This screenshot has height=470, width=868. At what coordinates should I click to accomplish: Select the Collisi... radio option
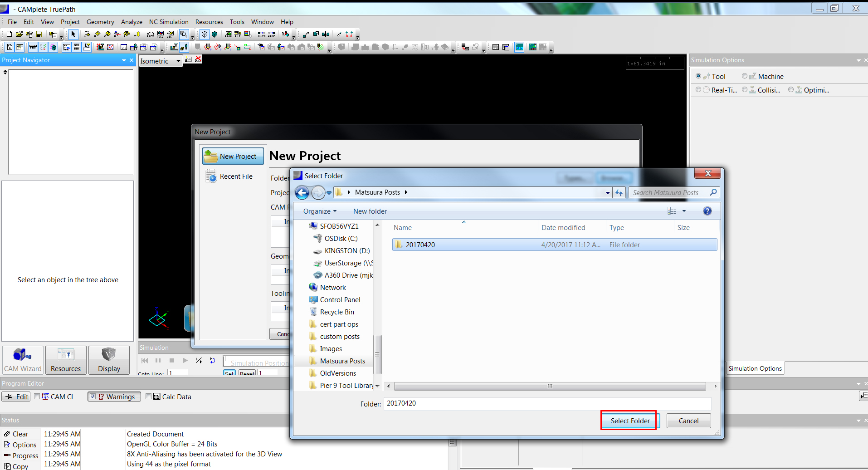click(745, 90)
